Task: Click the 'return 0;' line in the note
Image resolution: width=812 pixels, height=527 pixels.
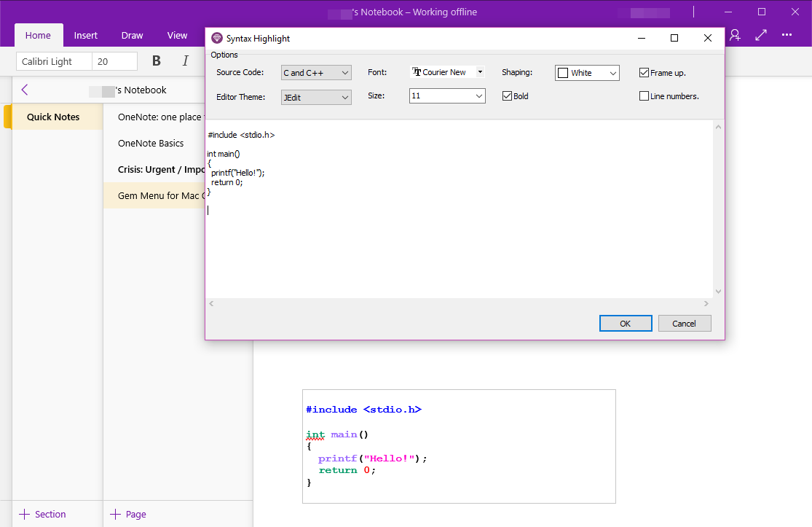Action: [x=347, y=470]
